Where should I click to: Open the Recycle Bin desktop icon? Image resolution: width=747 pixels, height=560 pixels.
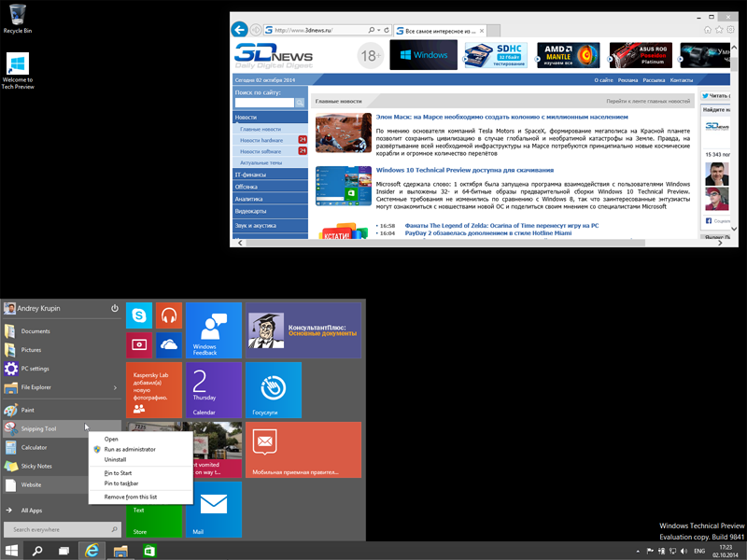coord(17,19)
